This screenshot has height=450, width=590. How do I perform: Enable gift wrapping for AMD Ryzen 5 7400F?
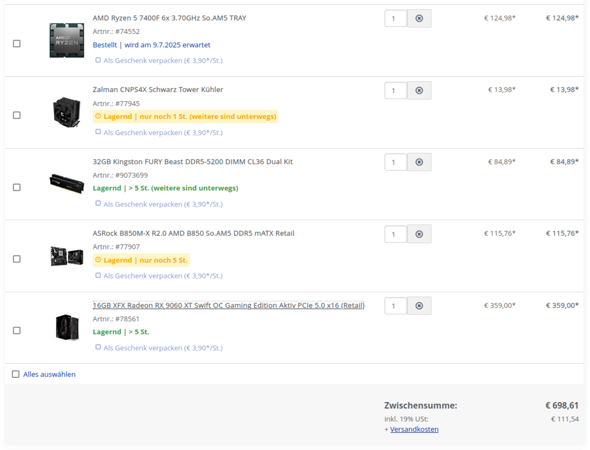(98, 60)
